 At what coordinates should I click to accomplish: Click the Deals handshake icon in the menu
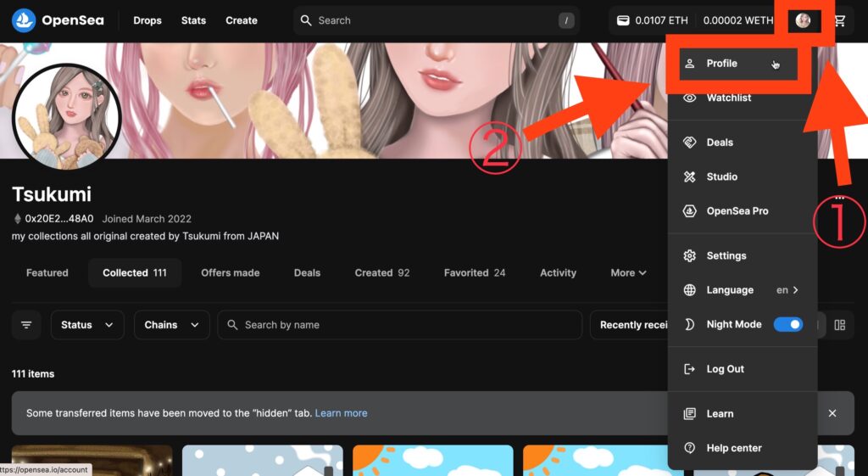689,143
